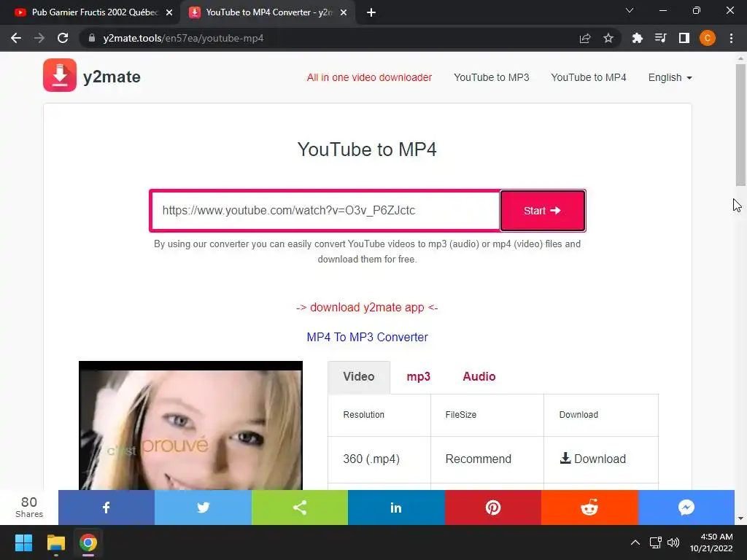Click the browser address bar URL
The height and width of the screenshot is (560, 747).
click(183, 38)
